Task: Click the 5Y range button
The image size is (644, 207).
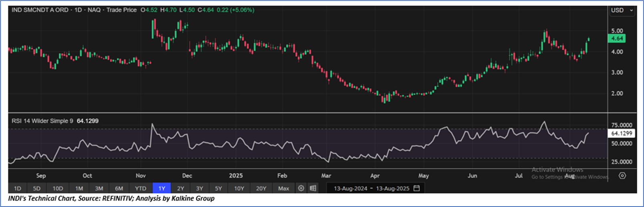Action: [x=218, y=188]
